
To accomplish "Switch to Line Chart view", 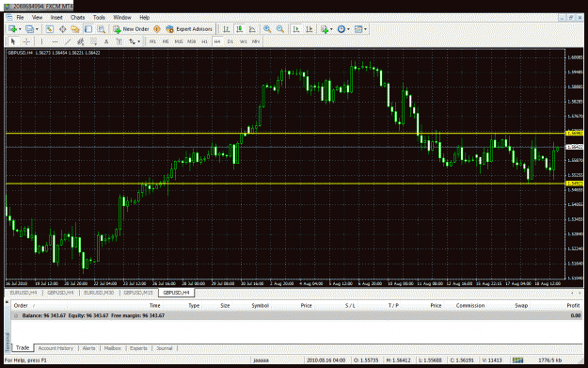I will pos(252,29).
